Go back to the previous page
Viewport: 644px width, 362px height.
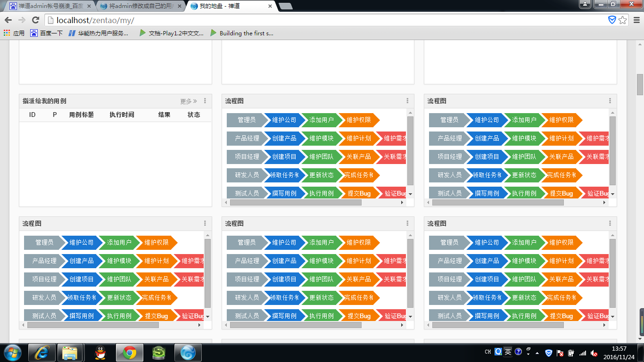(8, 20)
